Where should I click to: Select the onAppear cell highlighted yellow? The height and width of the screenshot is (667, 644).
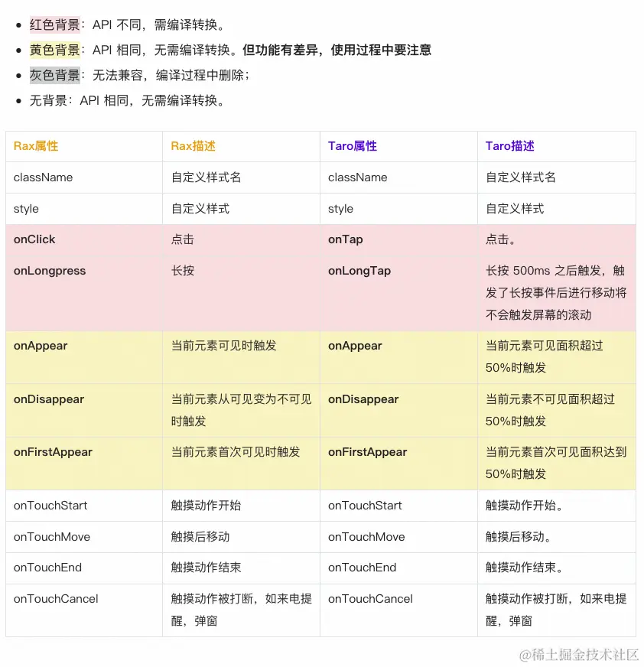point(41,346)
